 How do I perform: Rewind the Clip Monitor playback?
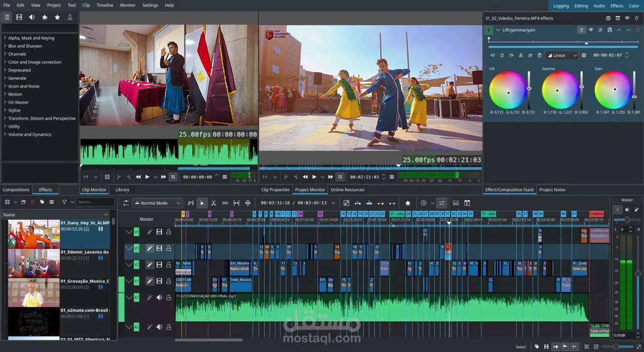138,177
